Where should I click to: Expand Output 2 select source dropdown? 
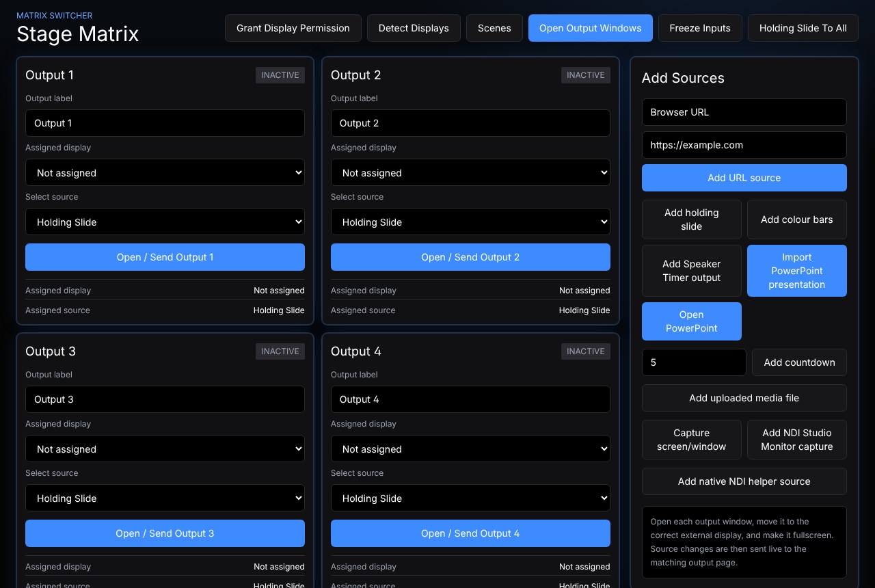tap(470, 222)
